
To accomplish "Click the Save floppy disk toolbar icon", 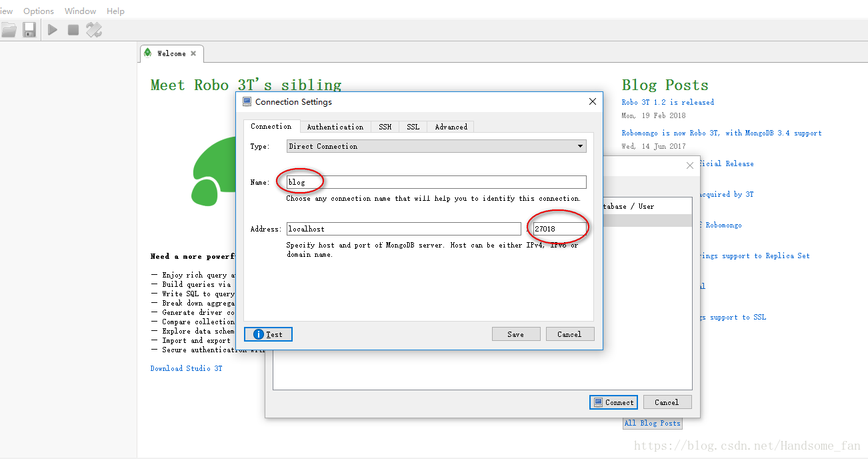I will [29, 30].
